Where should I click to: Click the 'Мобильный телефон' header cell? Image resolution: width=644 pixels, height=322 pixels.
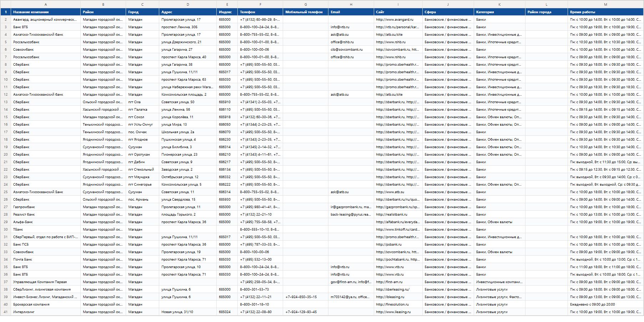point(306,12)
